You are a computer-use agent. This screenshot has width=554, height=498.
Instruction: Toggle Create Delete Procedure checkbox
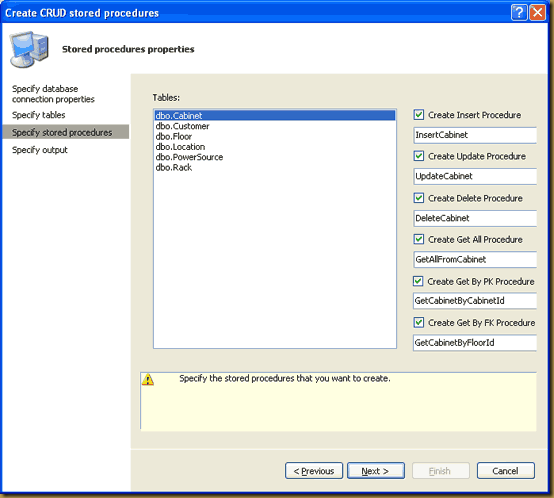pos(419,198)
